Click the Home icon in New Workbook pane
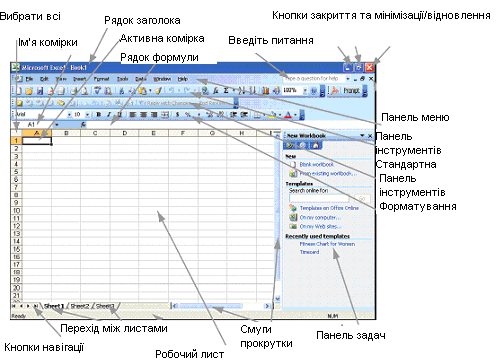This screenshot has width=497, height=363. point(315,145)
